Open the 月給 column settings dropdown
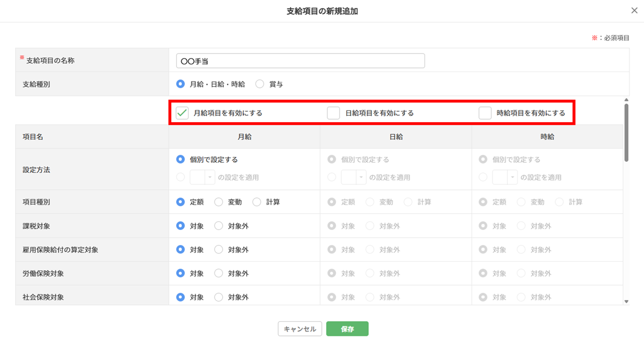 pyautogui.click(x=203, y=177)
